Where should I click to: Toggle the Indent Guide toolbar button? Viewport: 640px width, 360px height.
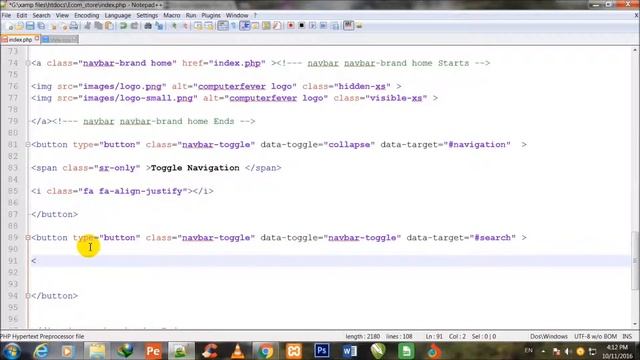245,26
